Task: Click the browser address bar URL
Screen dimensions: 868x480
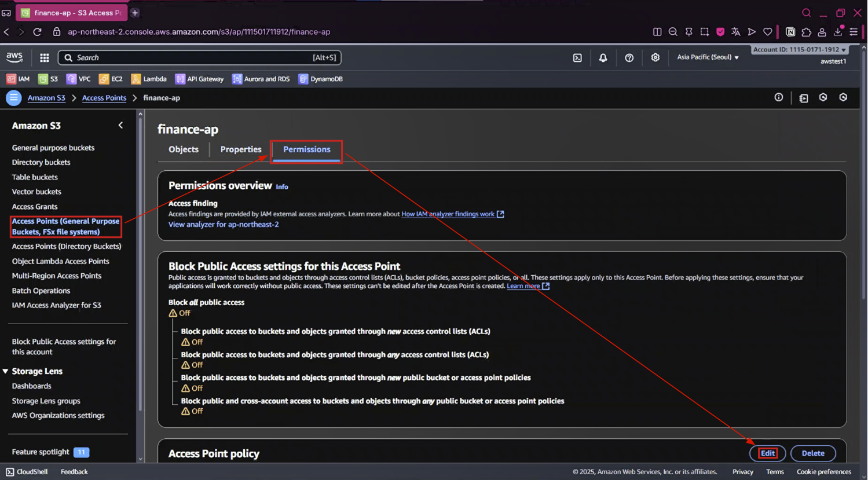Action: point(199,32)
